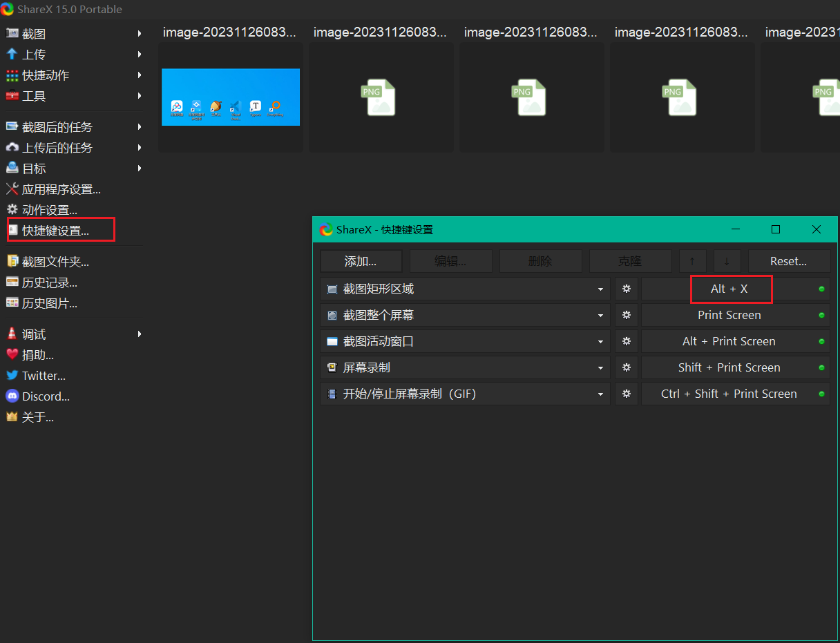
Task: Click the tools (工具) toolbox icon
Action: click(x=12, y=95)
